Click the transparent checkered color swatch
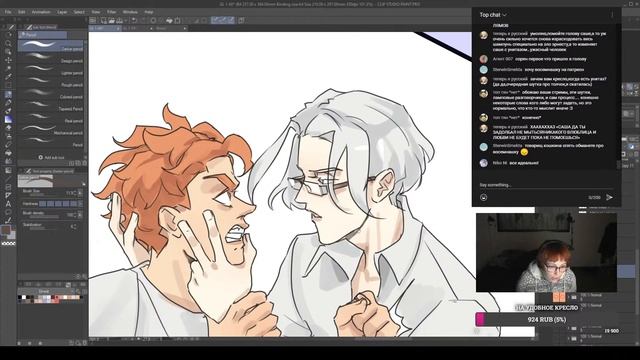 pos(8,244)
